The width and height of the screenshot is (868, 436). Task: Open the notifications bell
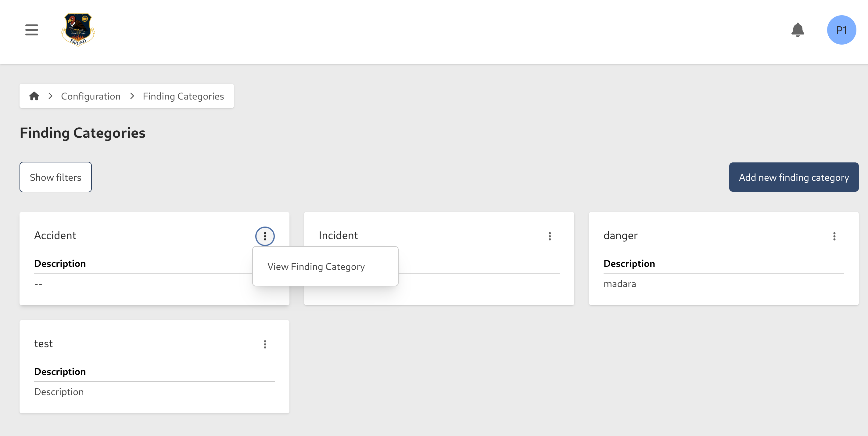798,30
